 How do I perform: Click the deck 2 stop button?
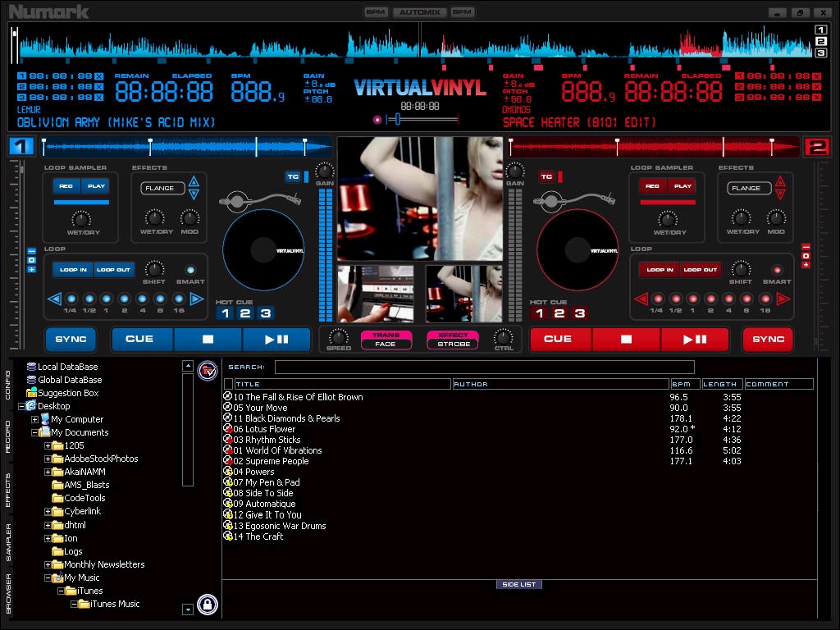pyautogui.click(x=626, y=339)
